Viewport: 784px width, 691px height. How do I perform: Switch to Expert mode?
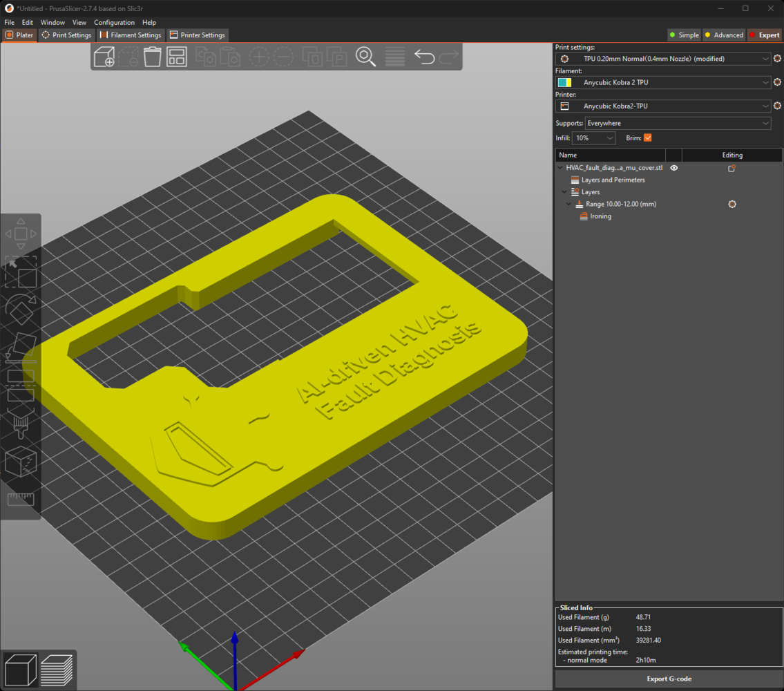click(764, 35)
